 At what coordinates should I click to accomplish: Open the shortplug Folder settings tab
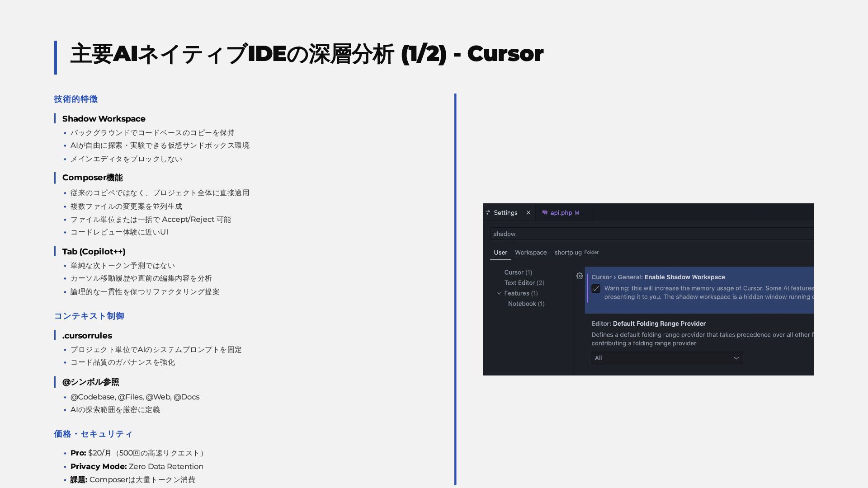tap(568, 252)
